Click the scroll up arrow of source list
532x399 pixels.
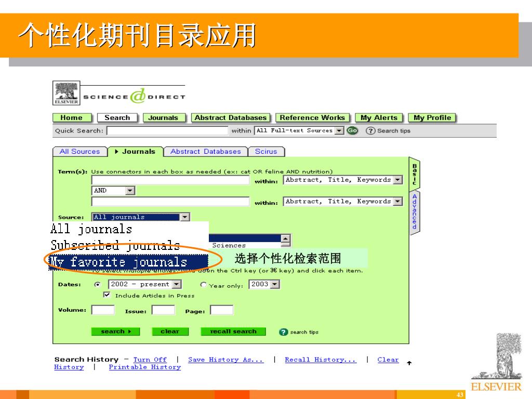click(286, 238)
